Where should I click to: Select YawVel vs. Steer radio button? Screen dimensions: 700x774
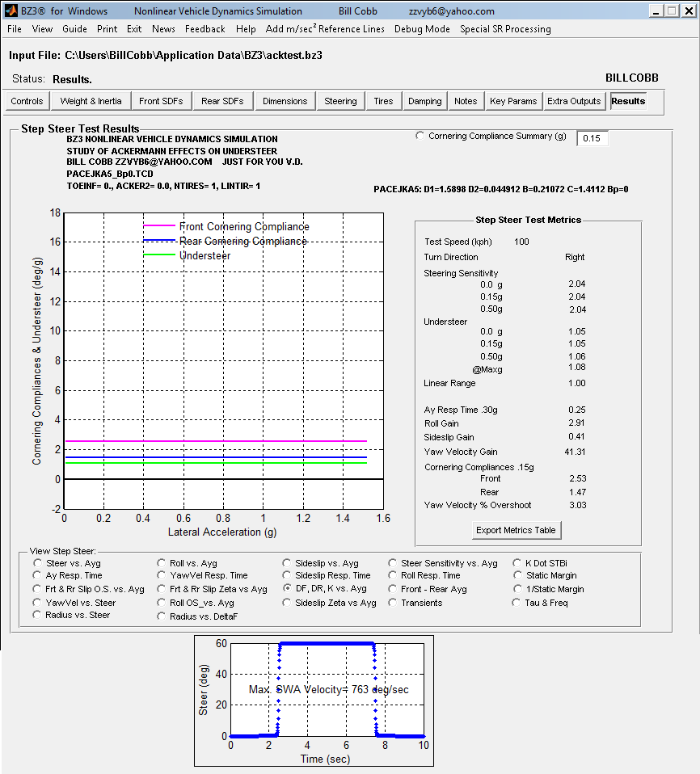(x=37, y=603)
